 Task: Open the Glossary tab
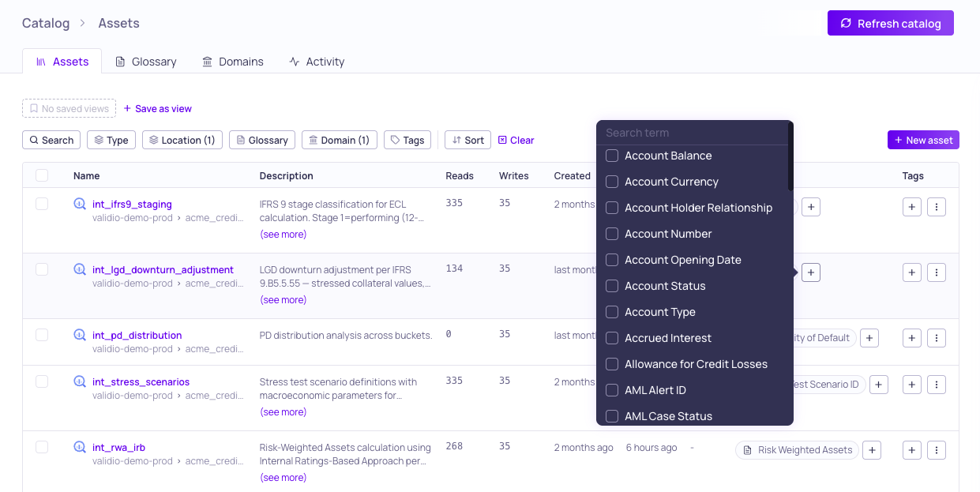pyautogui.click(x=145, y=62)
